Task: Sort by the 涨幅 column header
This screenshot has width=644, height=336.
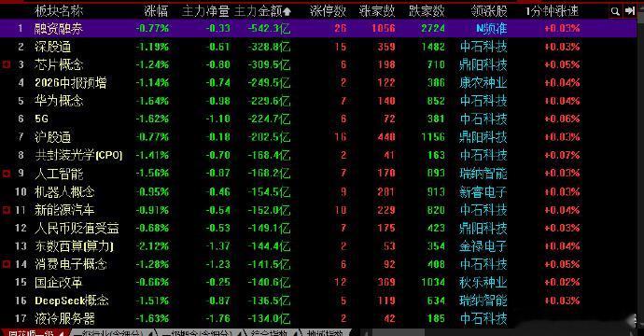Action: click(157, 11)
